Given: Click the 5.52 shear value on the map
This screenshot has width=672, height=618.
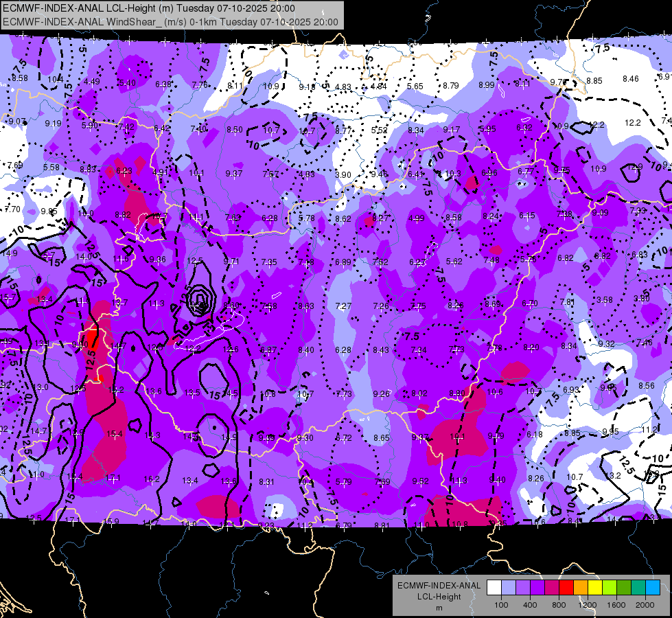Looking at the screenshot, I should point(380,130).
